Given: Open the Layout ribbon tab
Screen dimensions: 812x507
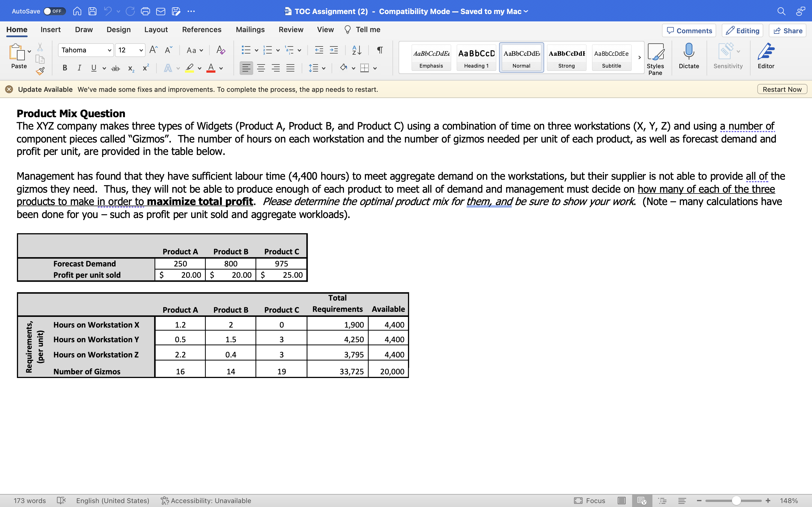Looking at the screenshot, I should click(x=156, y=30).
